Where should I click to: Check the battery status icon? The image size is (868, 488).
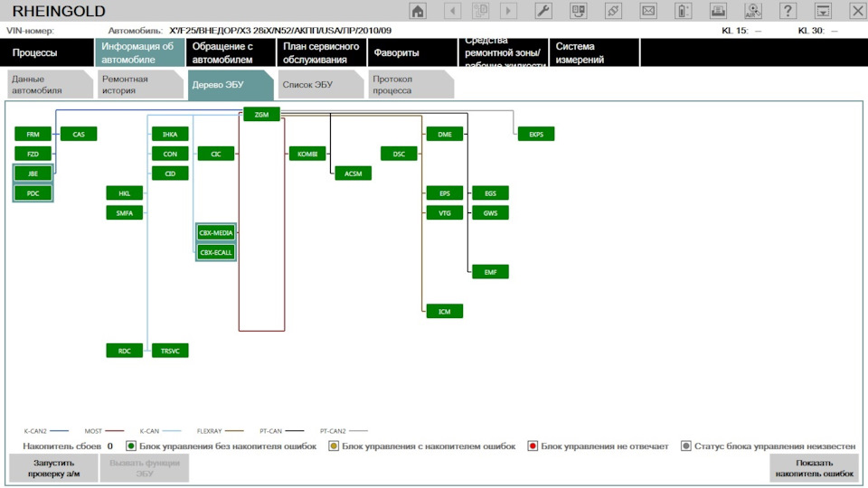(684, 11)
